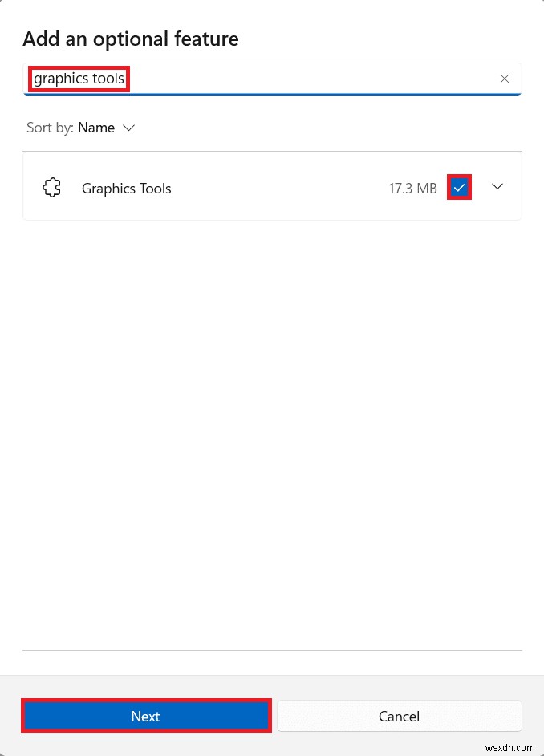
Task: Cancel adding the optional feature
Action: pos(400,716)
